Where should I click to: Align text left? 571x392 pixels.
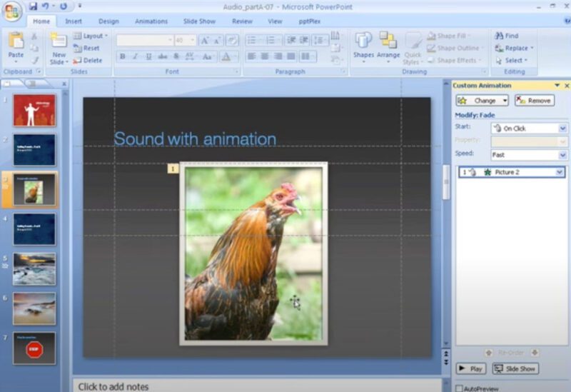pos(252,56)
